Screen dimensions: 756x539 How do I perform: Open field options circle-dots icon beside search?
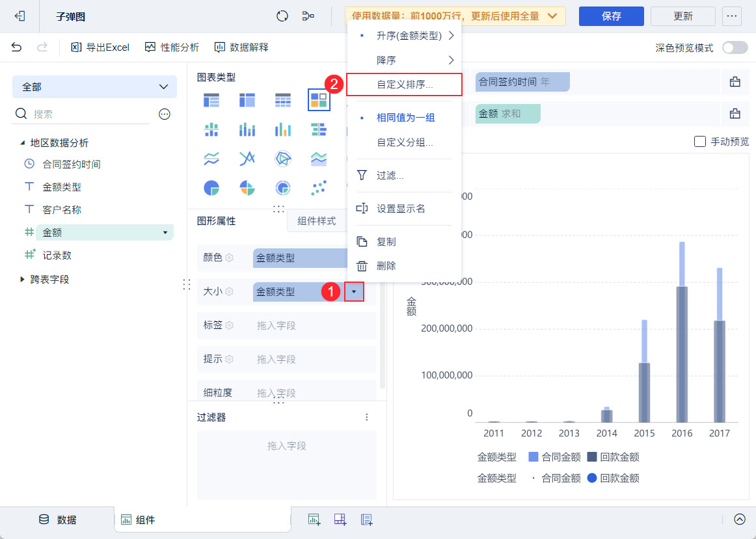point(165,114)
